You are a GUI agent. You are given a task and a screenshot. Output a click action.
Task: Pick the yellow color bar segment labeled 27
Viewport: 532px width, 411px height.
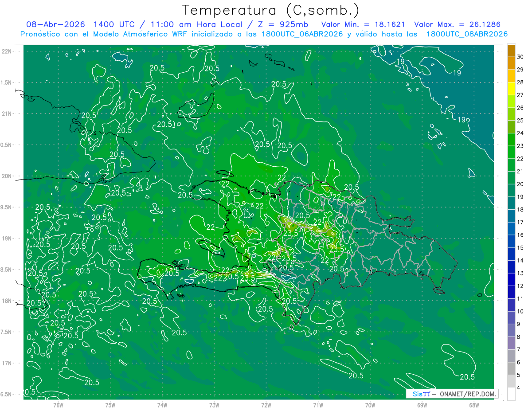point(511,90)
